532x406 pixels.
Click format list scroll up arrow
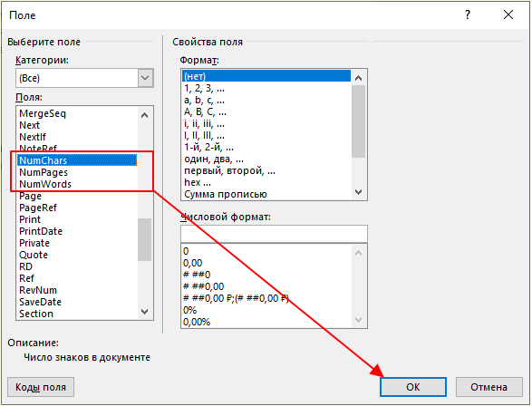click(x=358, y=78)
